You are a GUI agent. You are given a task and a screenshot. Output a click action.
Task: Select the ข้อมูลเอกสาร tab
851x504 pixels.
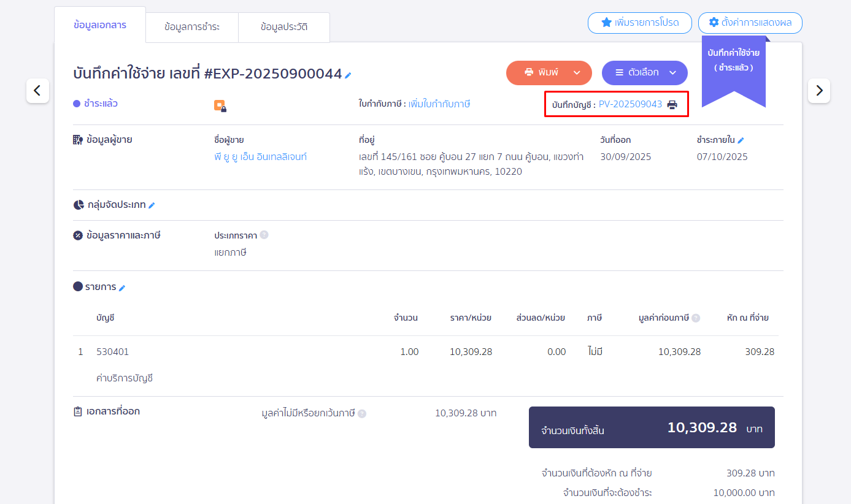[99, 25]
